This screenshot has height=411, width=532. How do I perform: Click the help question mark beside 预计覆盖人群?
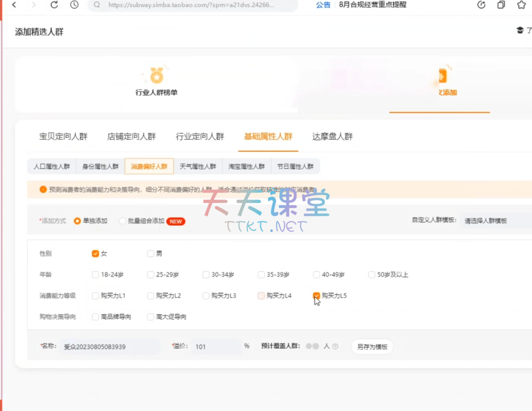(335, 347)
